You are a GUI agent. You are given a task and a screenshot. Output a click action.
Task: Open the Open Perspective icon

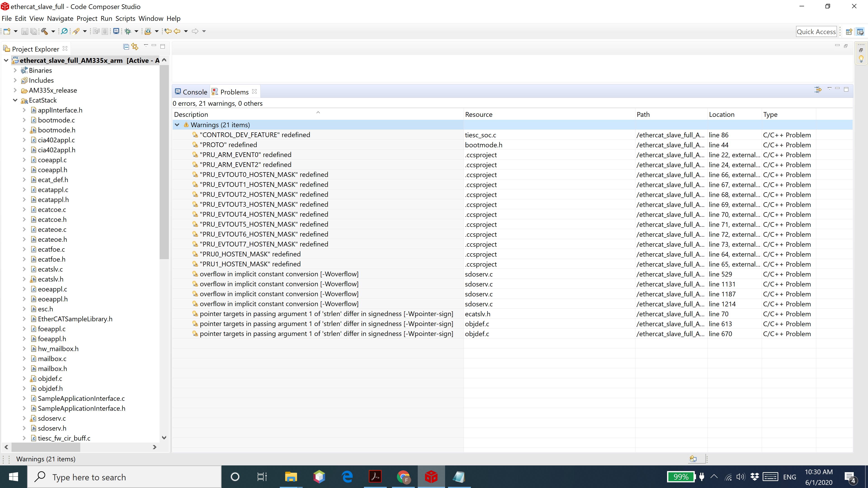(x=849, y=32)
